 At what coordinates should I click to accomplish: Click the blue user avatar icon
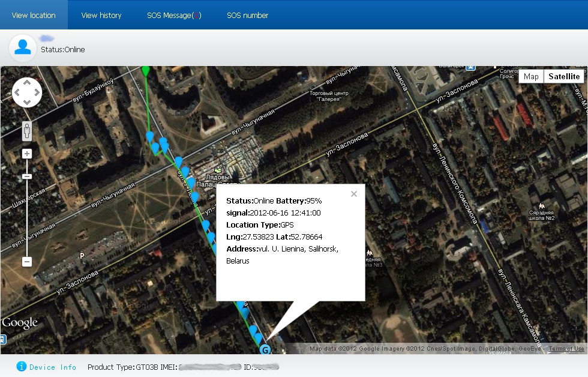pyautogui.click(x=22, y=46)
